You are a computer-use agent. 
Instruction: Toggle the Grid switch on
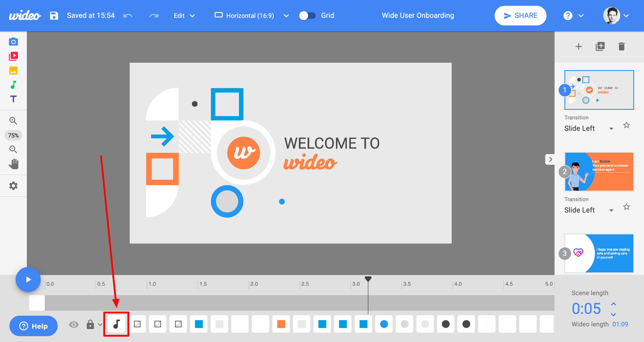[307, 15]
